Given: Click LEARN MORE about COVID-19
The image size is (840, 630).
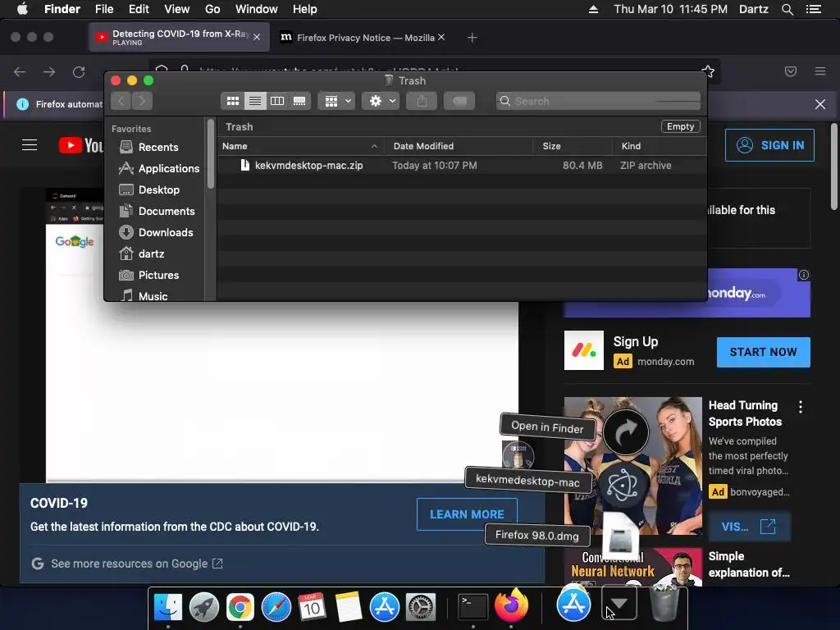Looking at the screenshot, I should pos(467,514).
